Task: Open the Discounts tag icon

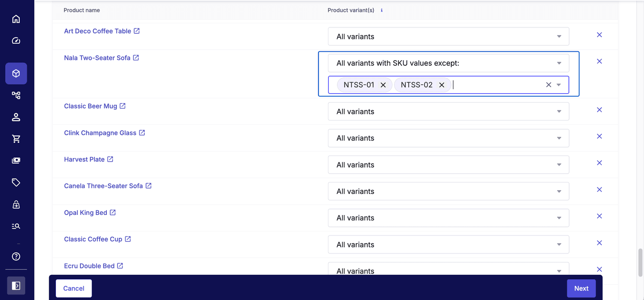Action: [16, 182]
